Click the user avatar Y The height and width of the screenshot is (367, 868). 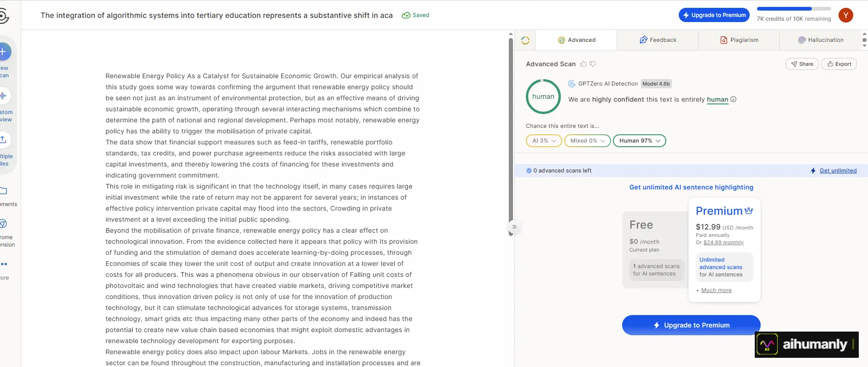click(845, 15)
